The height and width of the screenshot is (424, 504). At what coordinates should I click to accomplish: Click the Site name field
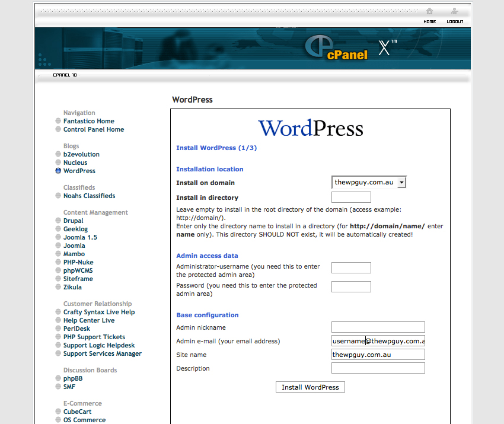pyautogui.click(x=378, y=354)
